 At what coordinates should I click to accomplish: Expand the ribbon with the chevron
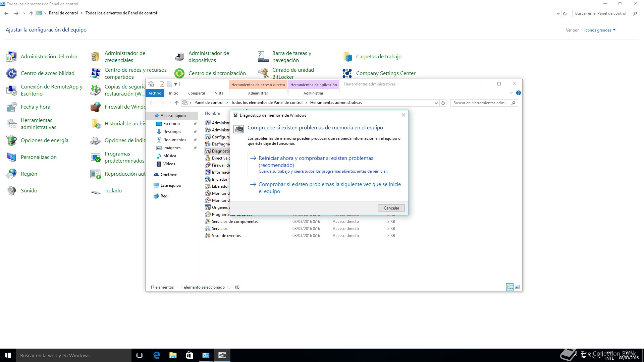(x=511, y=93)
